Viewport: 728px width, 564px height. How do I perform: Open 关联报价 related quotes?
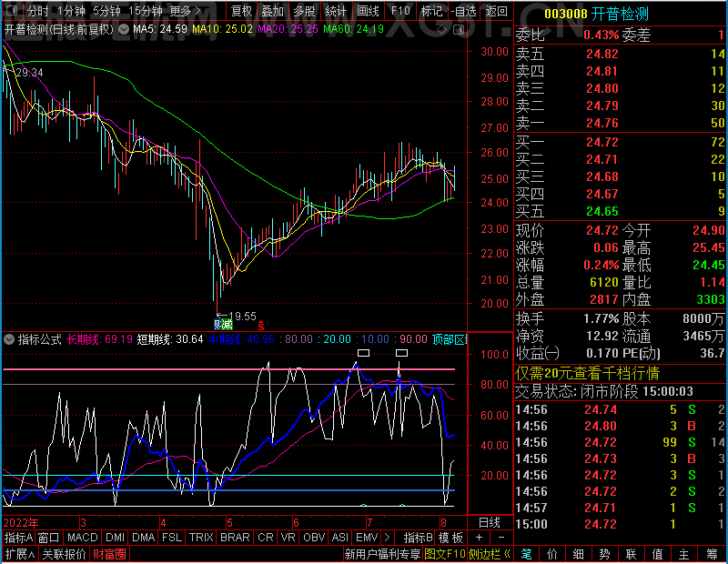tap(64, 554)
